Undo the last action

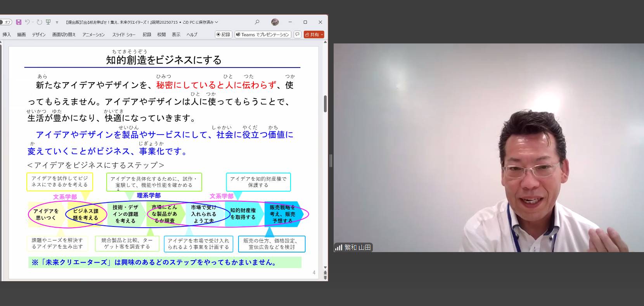pos(28,22)
